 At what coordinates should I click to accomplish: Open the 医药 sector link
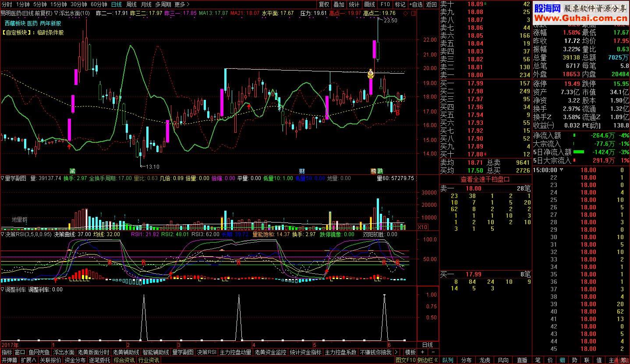coord(32,23)
